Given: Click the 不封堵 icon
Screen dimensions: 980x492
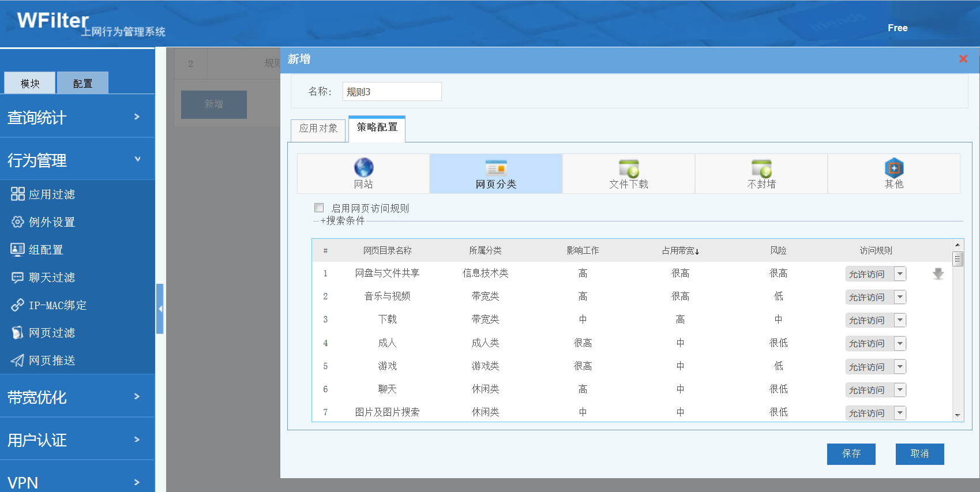Looking at the screenshot, I should click(x=761, y=168).
